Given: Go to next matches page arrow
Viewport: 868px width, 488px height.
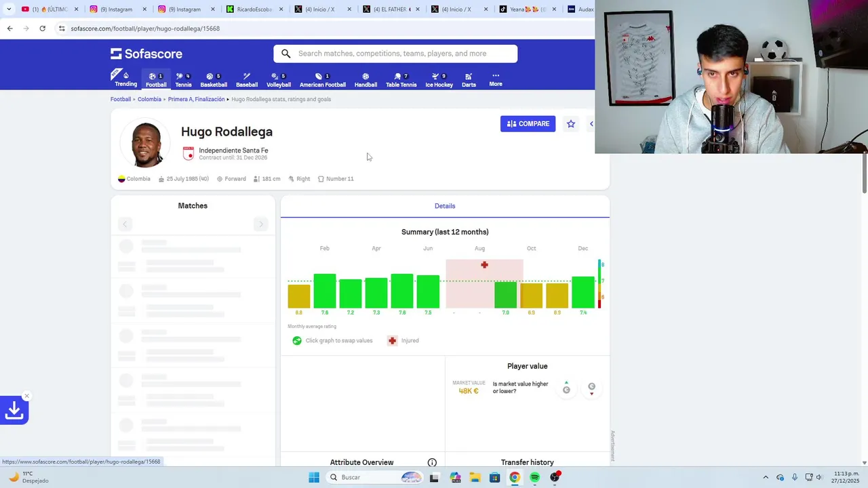Looking at the screenshot, I should point(260,224).
